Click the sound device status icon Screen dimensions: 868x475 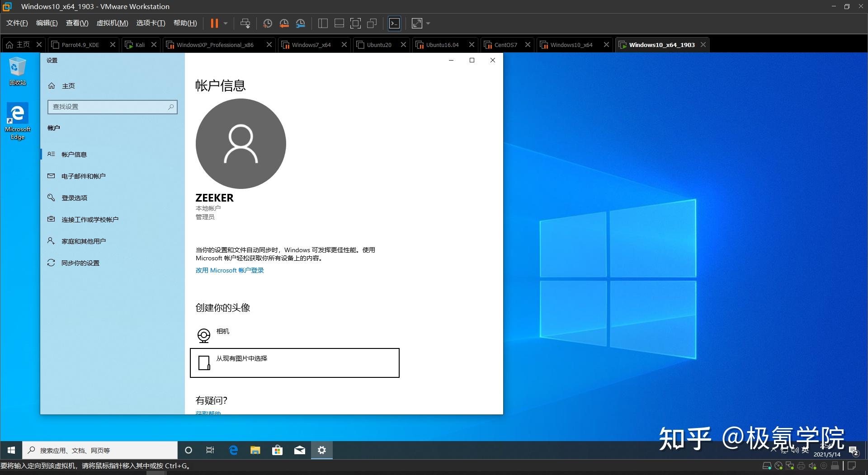[x=812, y=466]
